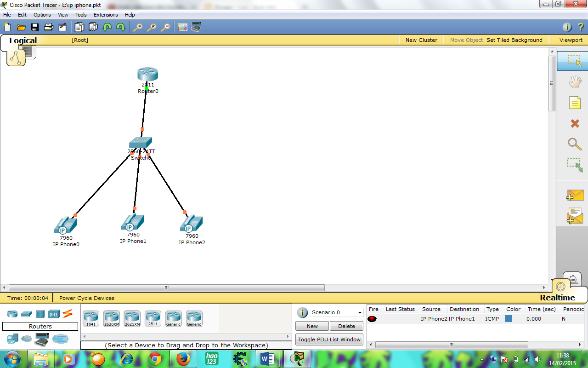Click the New Cluster button
Viewport: 588px width, 368px height.
[421, 40]
